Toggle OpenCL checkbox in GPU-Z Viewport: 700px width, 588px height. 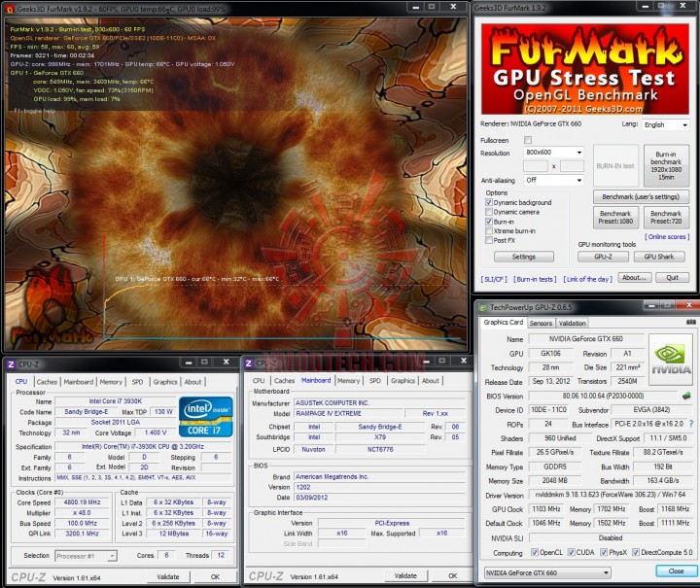point(535,552)
